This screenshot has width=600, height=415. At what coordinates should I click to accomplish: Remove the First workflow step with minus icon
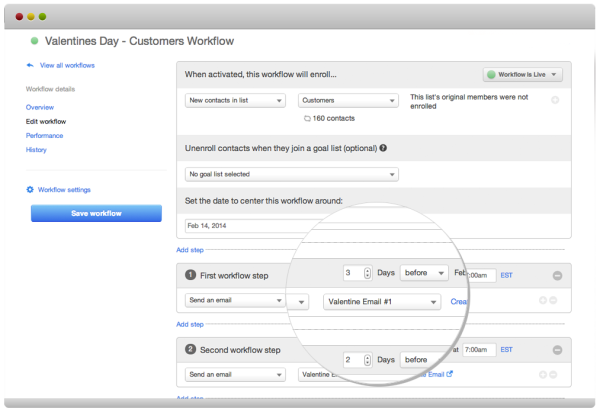557,275
